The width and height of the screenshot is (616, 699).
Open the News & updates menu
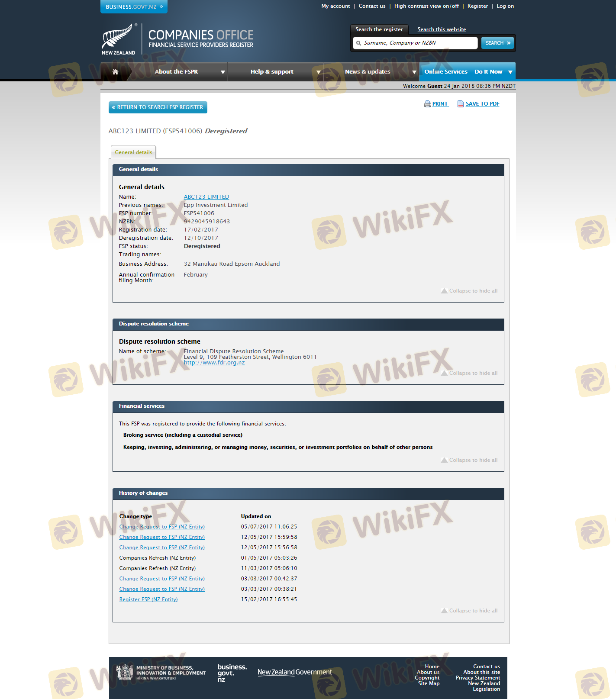pos(368,72)
